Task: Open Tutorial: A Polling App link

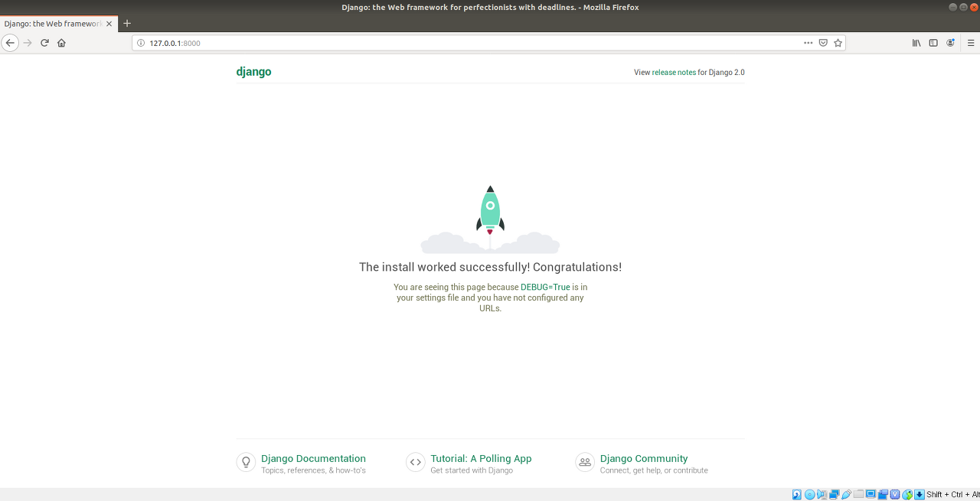Action: coord(481,459)
